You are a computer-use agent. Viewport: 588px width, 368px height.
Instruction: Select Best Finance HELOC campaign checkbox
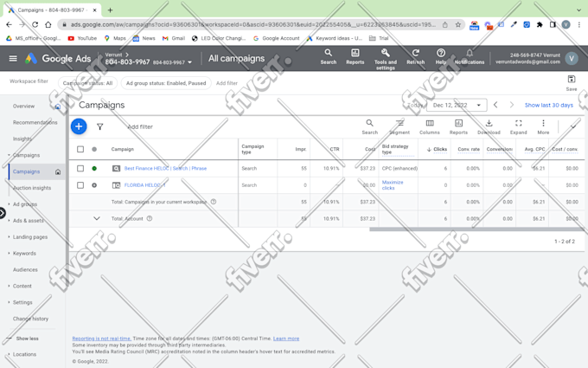pyautogui.click(x=80, y=168)
